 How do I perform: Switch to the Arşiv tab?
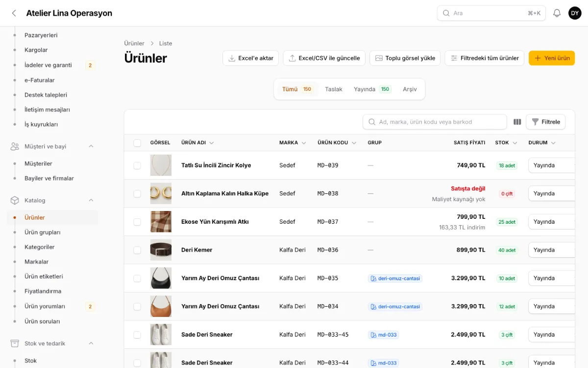click(x=410, y=89)
